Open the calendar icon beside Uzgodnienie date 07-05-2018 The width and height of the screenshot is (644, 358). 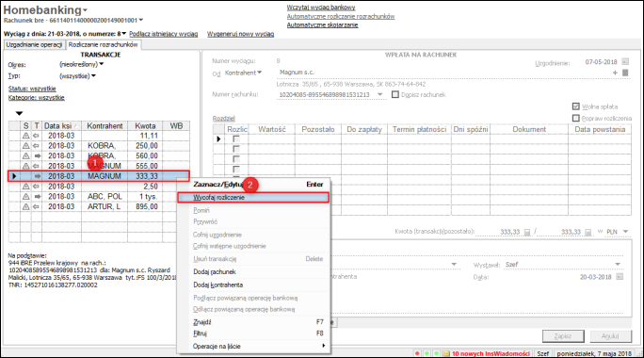point(625,62)
